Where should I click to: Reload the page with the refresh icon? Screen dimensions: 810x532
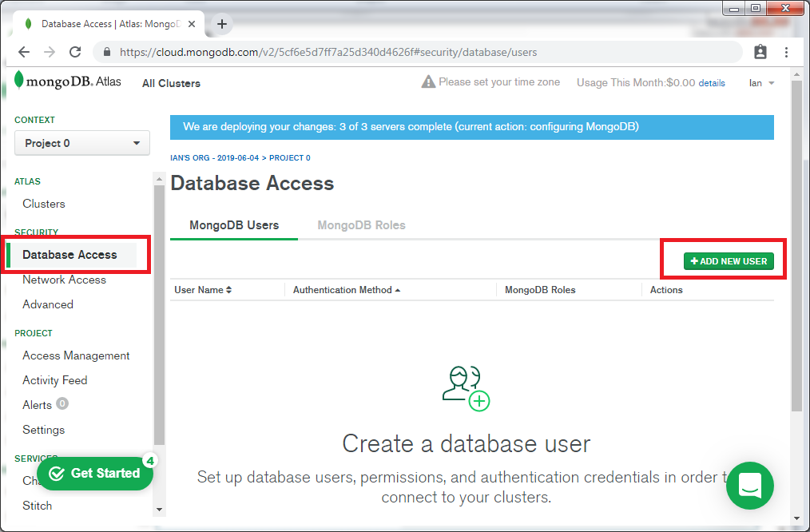75,52
